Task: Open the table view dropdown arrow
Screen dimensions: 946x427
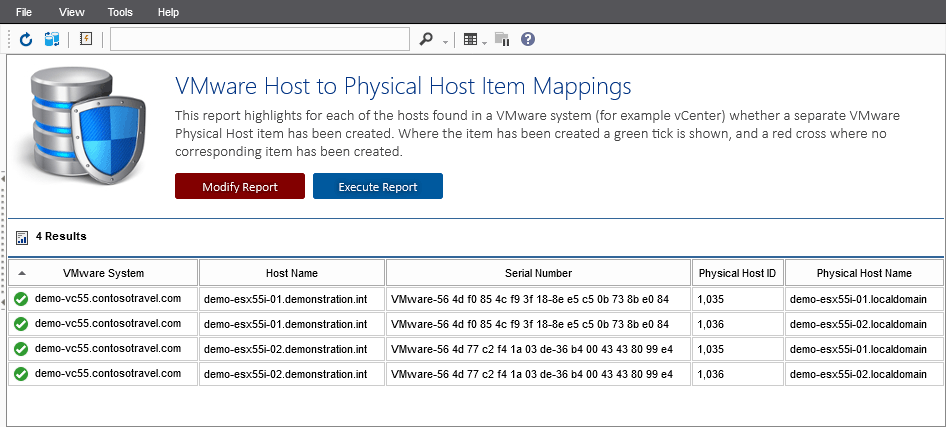Action: point(484,42)
